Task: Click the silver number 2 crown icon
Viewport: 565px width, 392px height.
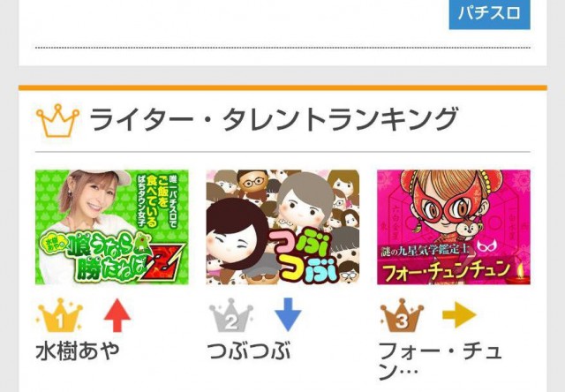Action: (x=231, y=315)
